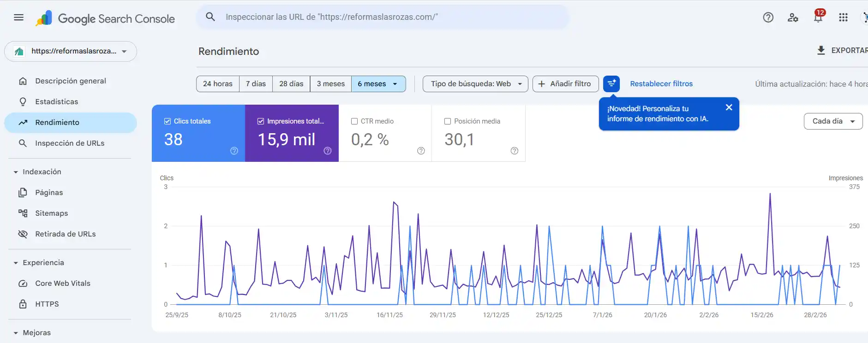Open the 6 meses date range dropdown
The image size is (868, 343).
pyautogui.click(x=378, y=84)
